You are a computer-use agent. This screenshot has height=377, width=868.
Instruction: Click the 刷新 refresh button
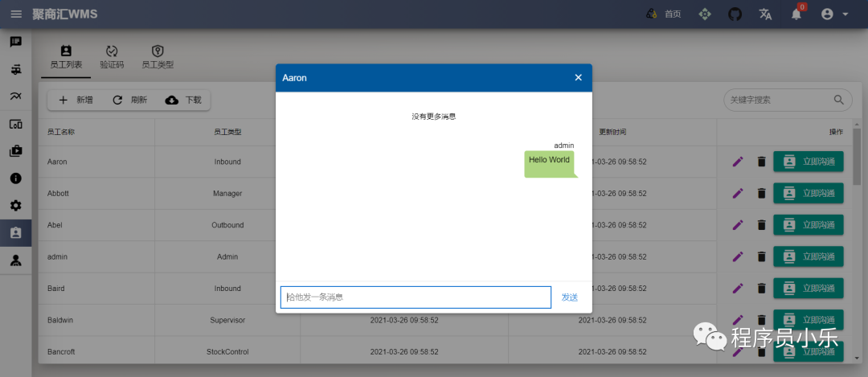coord(129,100)
